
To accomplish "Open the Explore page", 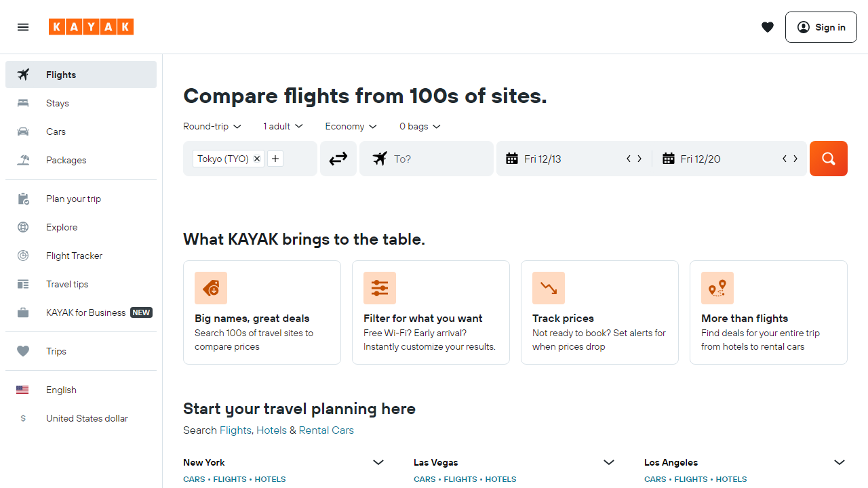I will coord(61,227).
